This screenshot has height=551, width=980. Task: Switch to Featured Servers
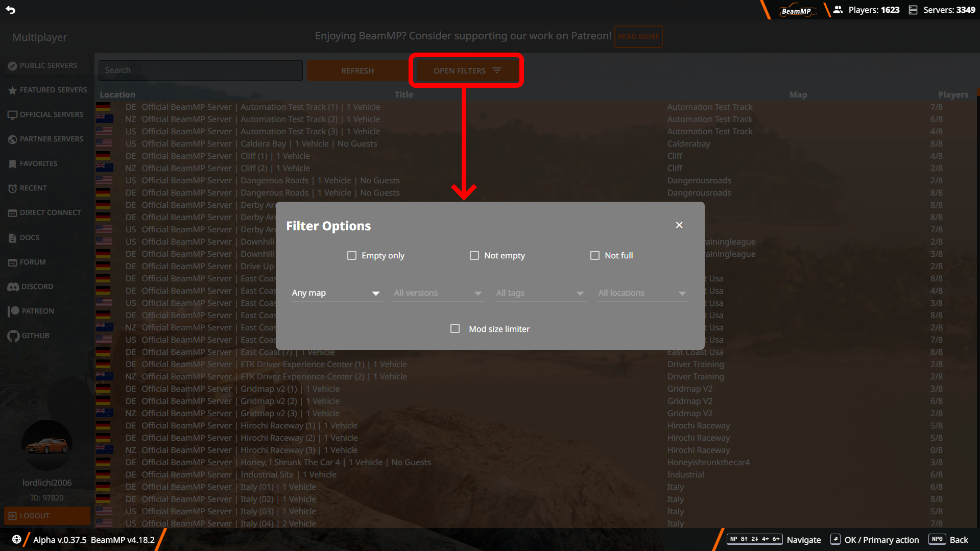(47, 90)
